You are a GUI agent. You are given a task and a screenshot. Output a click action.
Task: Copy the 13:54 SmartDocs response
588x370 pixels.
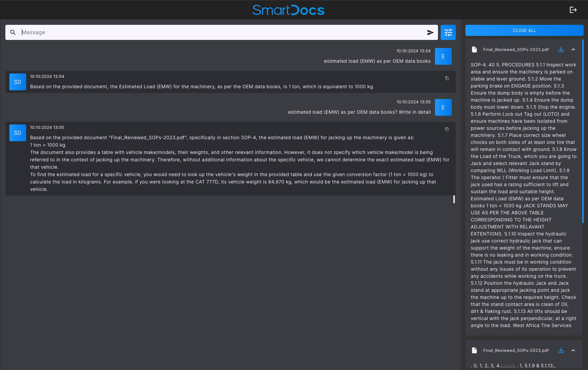(x=447, y=78)
